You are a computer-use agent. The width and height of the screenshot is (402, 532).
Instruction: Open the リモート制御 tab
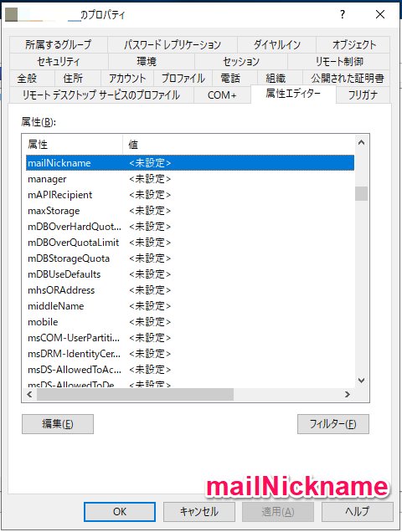coord(339,61)
